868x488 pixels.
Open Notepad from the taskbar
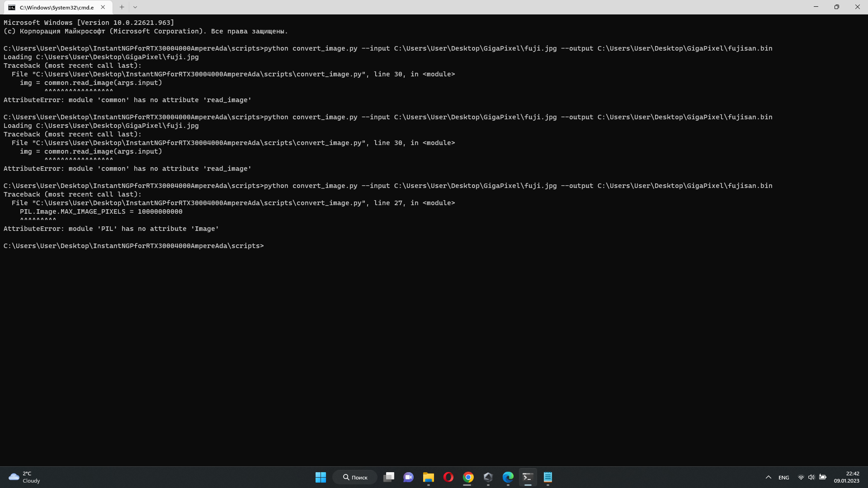click(547, 477)
